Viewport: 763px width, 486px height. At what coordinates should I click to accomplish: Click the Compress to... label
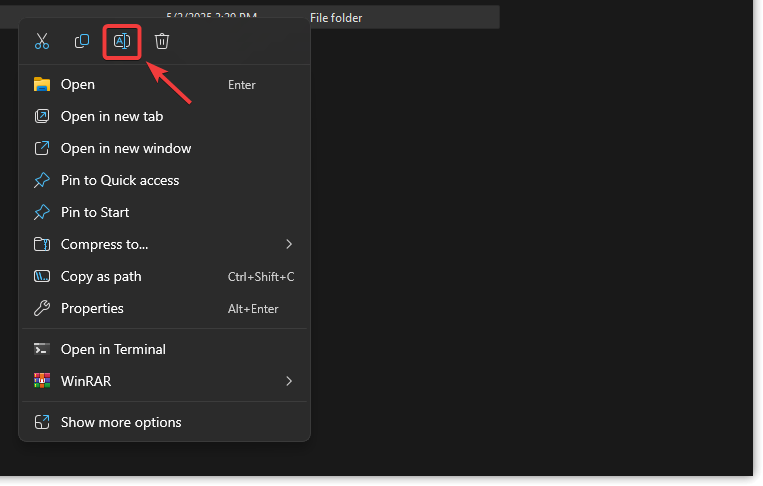pos(104,245)
